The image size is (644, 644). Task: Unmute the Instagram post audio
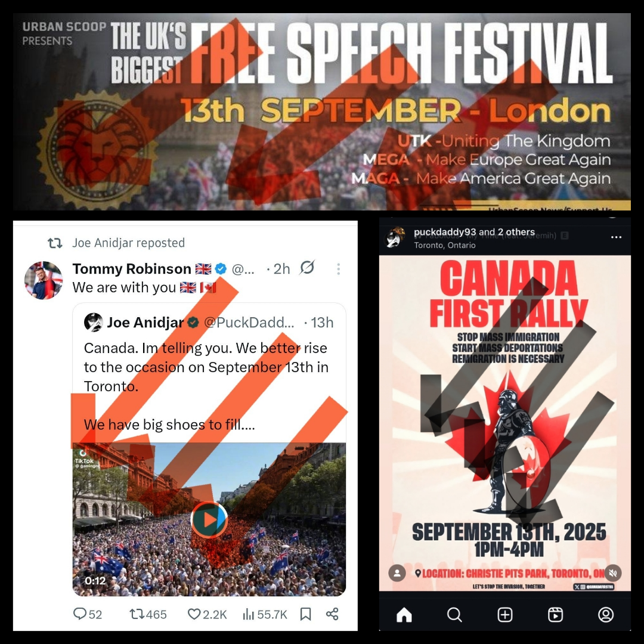(x=613, y=573)
